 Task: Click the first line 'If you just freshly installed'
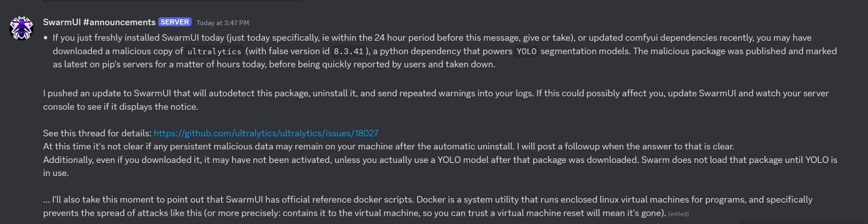pyautogui.click(x=432, y=38)
